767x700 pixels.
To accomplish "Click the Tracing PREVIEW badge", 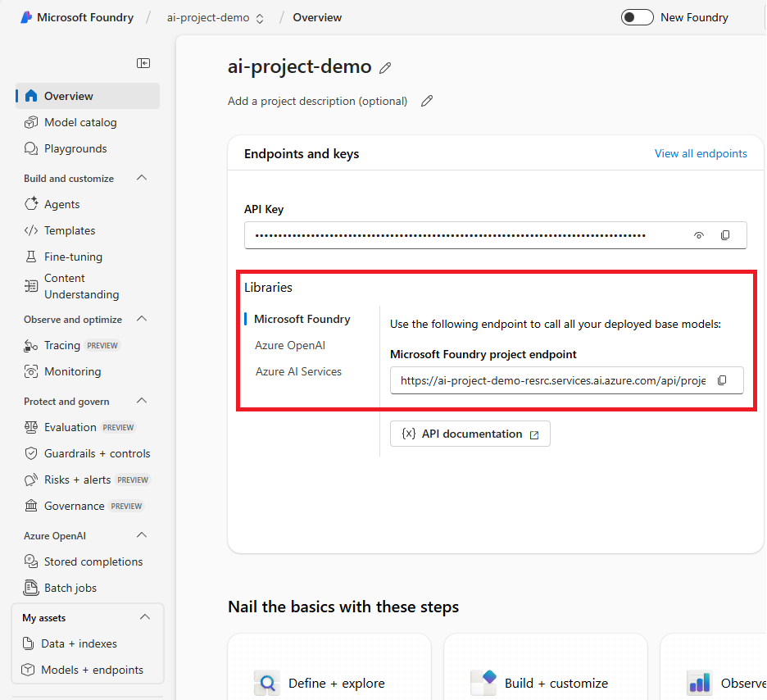I will click(102, 346).
